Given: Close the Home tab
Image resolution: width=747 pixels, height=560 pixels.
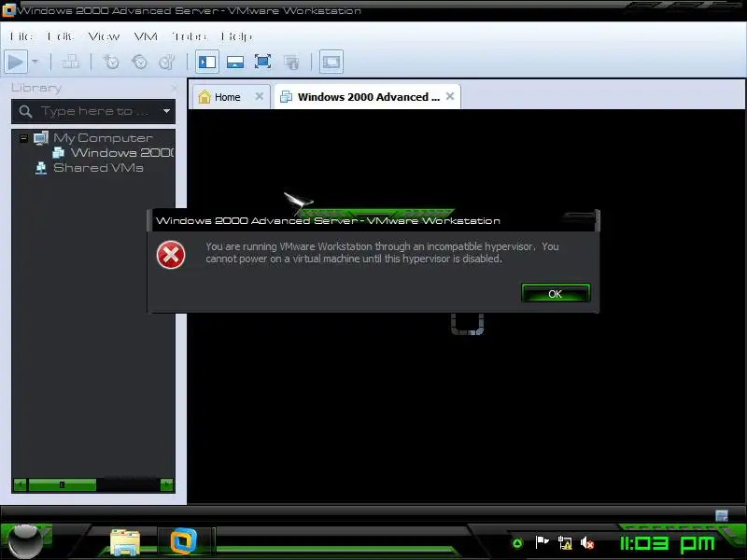Looking at the screenshot, I should pyautogui.click(x=260, y=97).
